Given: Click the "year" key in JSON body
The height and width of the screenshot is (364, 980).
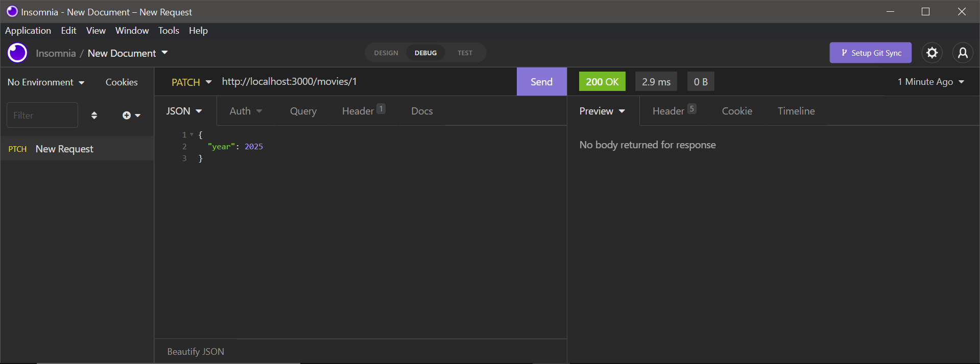Looking at the screenshot, I should point(221,147).
